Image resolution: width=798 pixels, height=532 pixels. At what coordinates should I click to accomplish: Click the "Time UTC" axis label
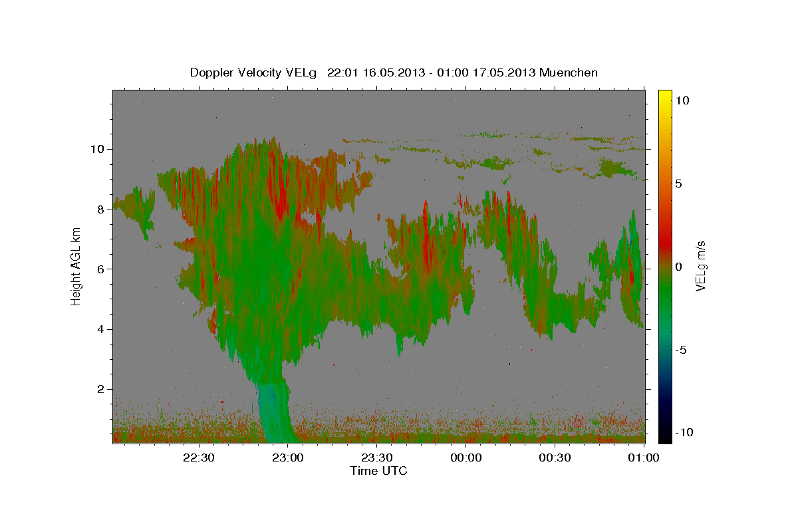378,471
